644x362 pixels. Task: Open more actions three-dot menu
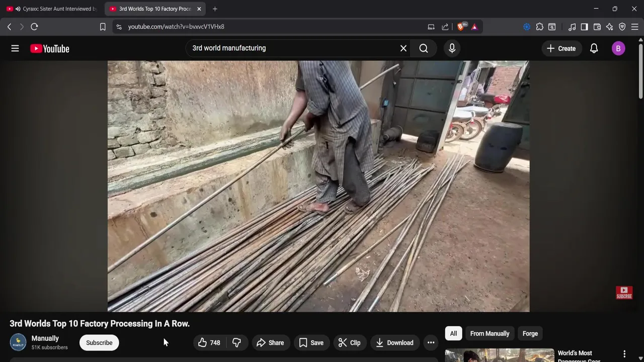431,343
